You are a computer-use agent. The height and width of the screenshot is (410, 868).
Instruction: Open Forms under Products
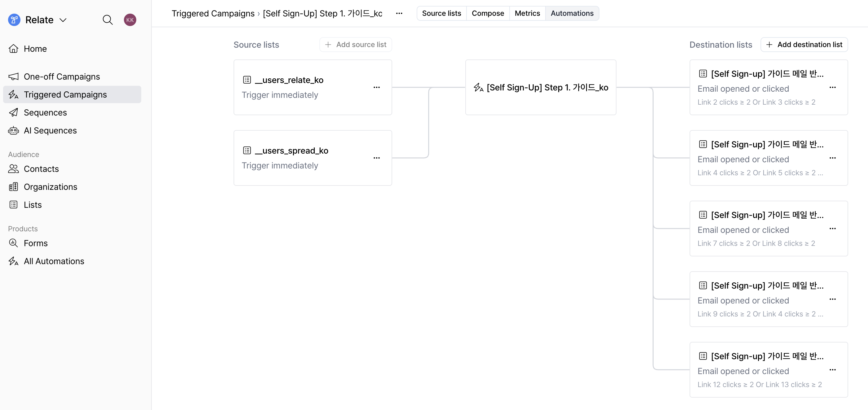pos(36,243)
